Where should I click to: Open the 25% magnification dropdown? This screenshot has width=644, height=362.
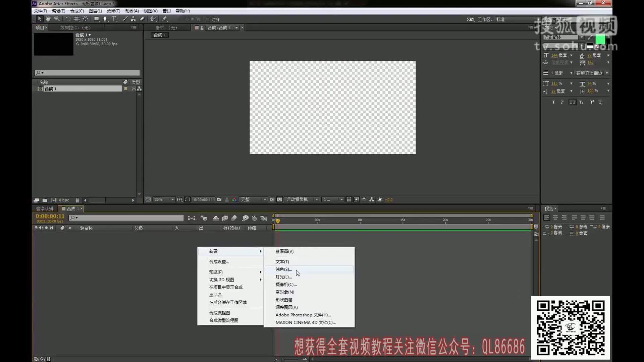164,199
